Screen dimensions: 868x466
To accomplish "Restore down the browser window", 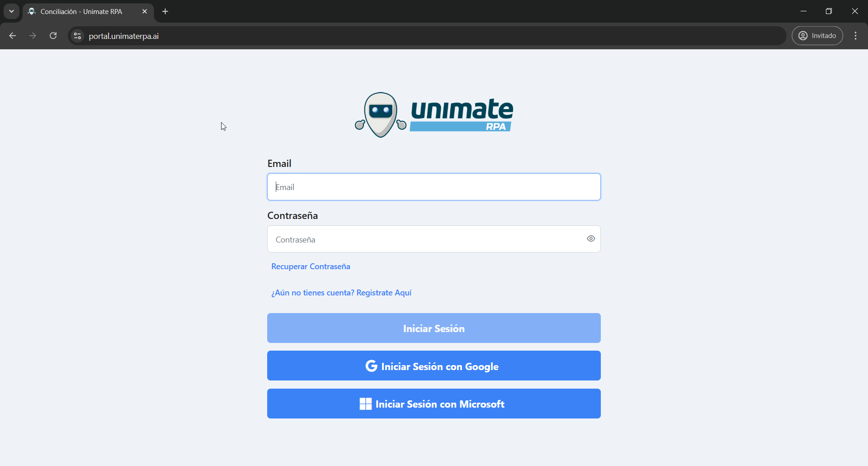I will 829,11.
